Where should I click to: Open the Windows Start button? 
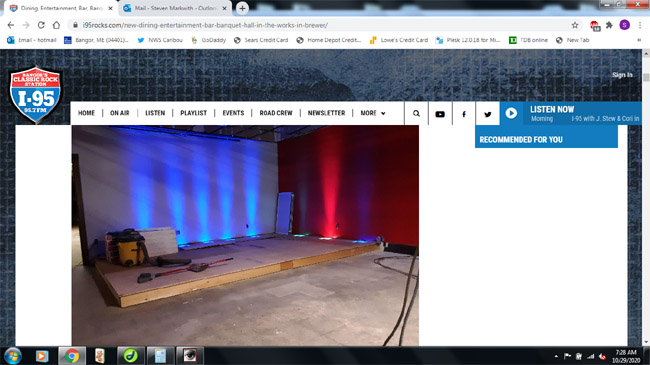pyautogui.click(x=12, y=356)
